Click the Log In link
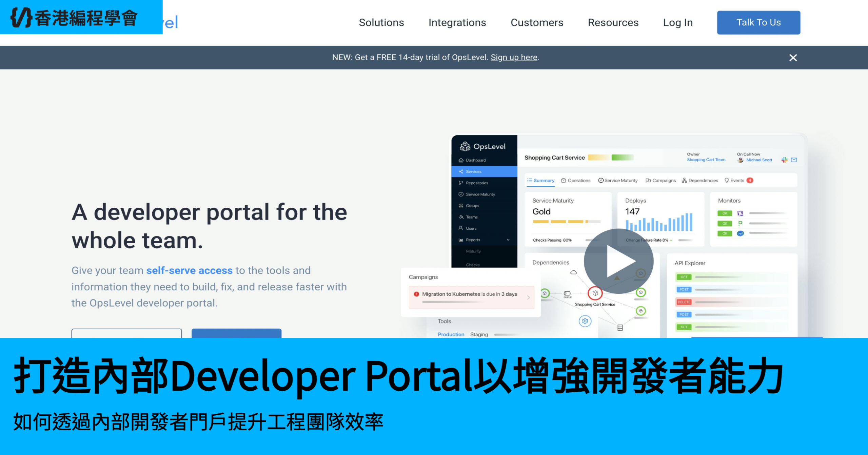Viewport: 868px width, 455px height. (x=678, y=22)
